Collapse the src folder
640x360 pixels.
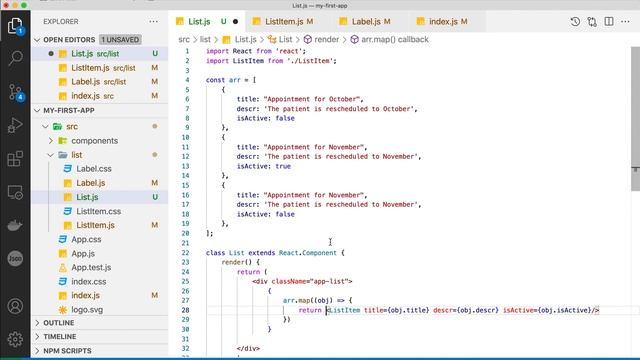click(x=45, y=127)
